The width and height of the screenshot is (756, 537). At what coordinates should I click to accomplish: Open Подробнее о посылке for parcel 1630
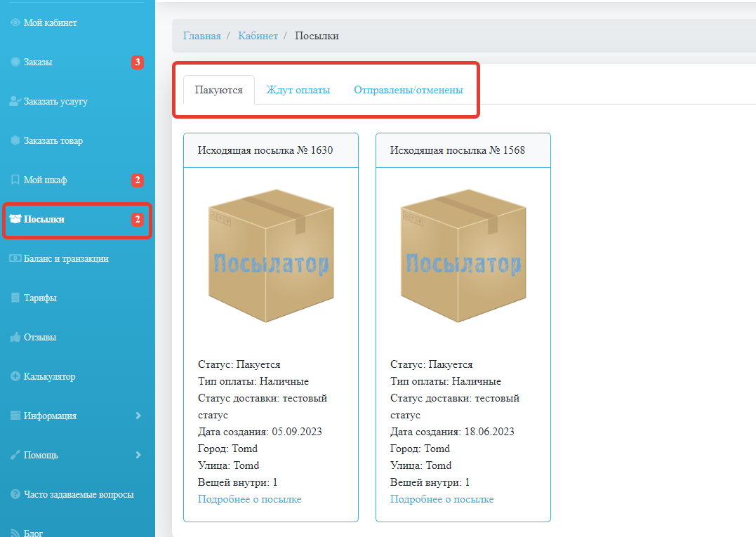coord(249,498)
